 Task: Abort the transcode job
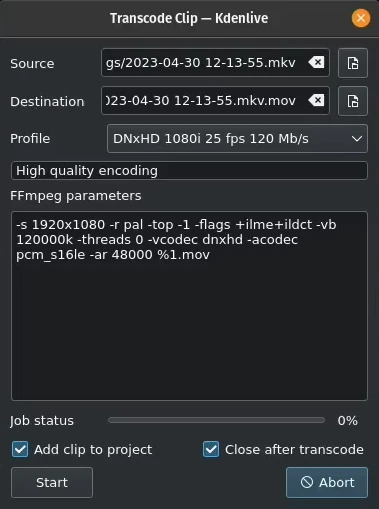coord(327,482)
